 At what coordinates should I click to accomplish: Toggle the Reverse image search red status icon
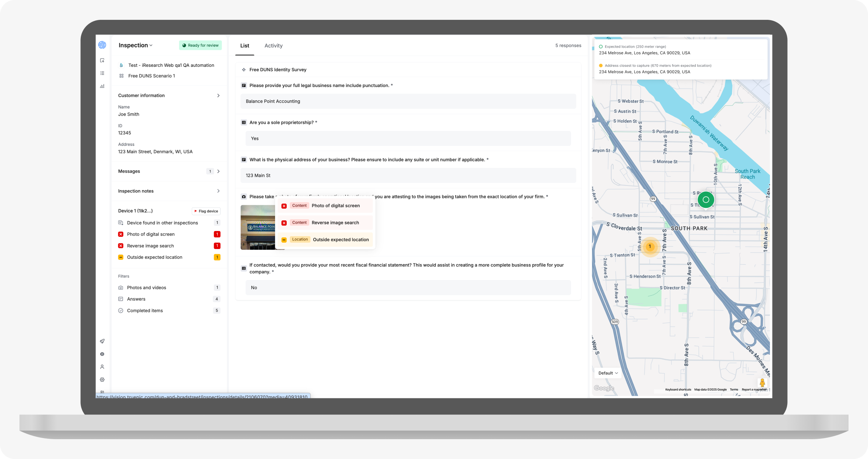pyautogui.click(x=121, y=246)
